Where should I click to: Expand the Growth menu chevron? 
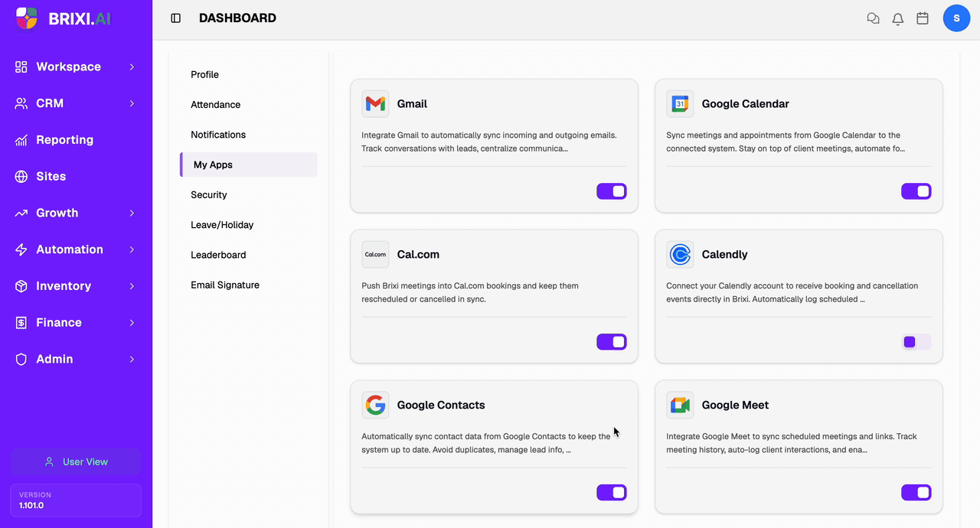(132, 213)
